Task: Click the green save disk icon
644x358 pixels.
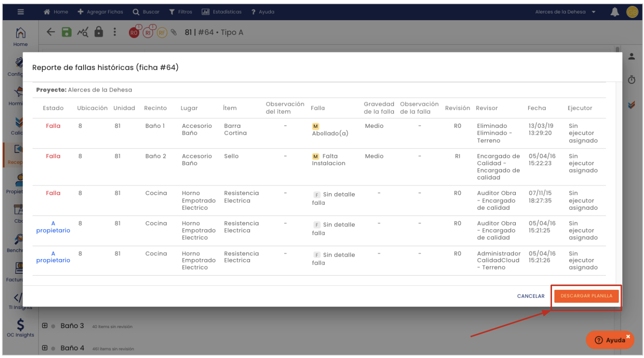Action: [x=67, y=32]
